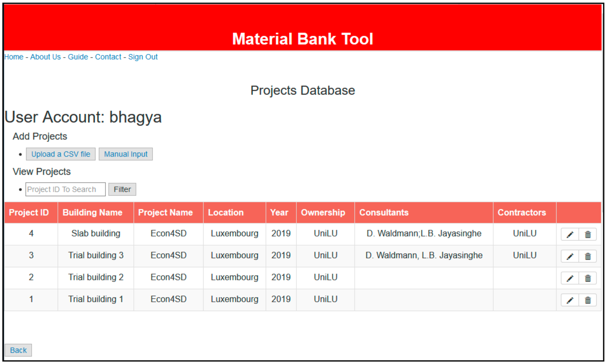Delete Trial building 1 using trash icon
Viewport: 607px width, 364px height.
coord(588,300)
